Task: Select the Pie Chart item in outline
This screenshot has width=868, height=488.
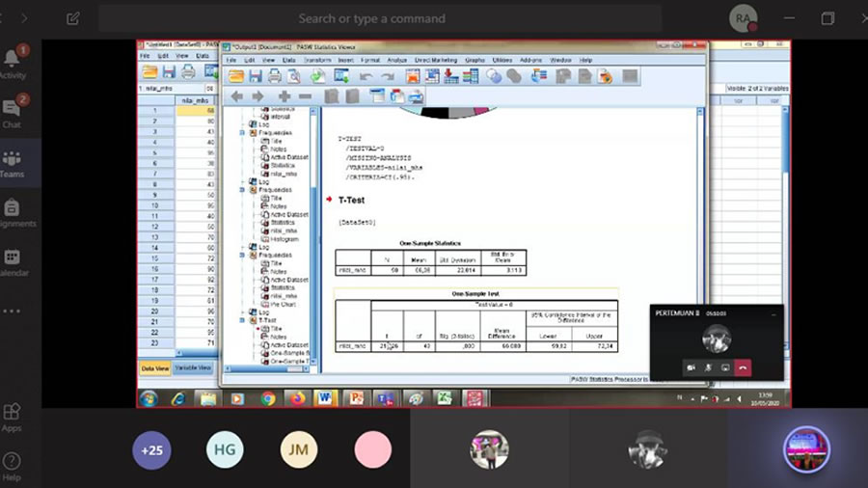Action: pos(283,304)
